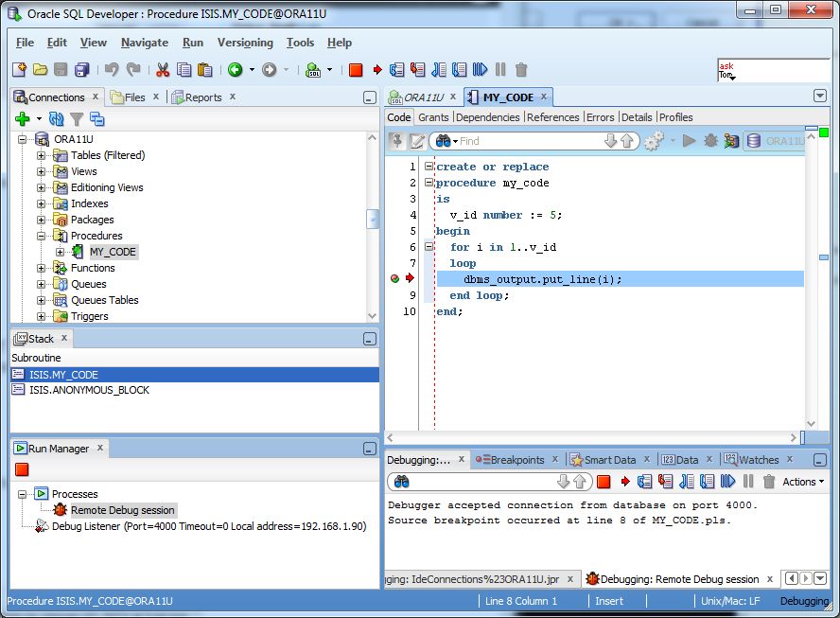Screen dimensions: 840x618
Task: Click the Details tab of MY_CODE
Action: click(637, 117)
